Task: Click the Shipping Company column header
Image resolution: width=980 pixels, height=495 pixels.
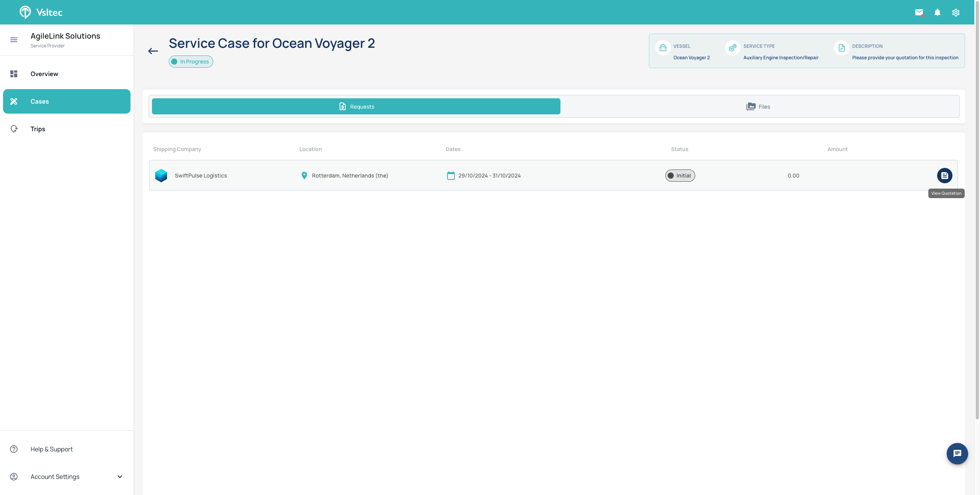Action: pos(177,149)
